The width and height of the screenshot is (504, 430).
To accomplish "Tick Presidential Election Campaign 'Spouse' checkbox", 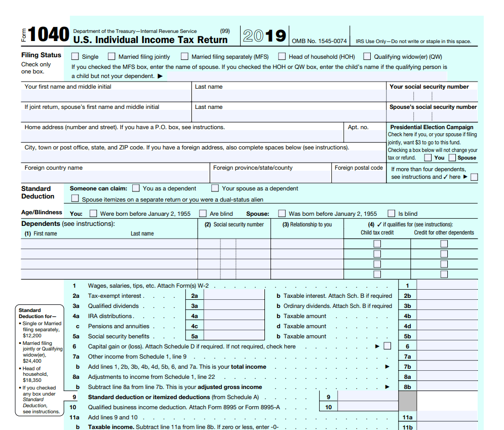I will click(452, 158).
